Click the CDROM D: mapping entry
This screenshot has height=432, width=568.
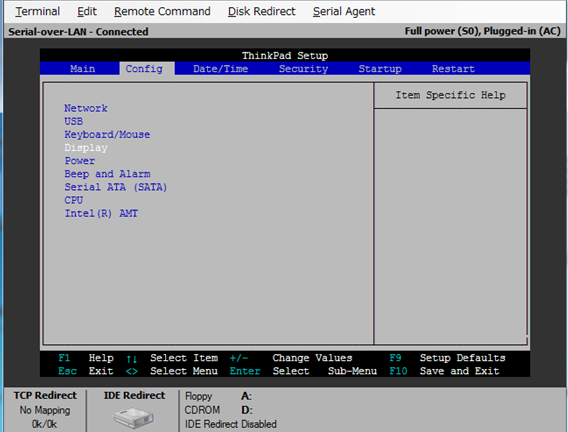pos(218,410)
